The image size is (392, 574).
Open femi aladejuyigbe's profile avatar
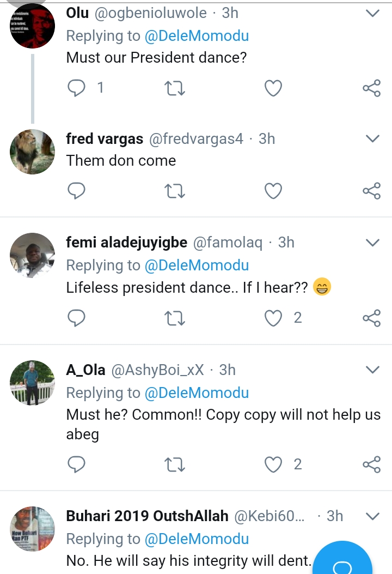(33, 256)
